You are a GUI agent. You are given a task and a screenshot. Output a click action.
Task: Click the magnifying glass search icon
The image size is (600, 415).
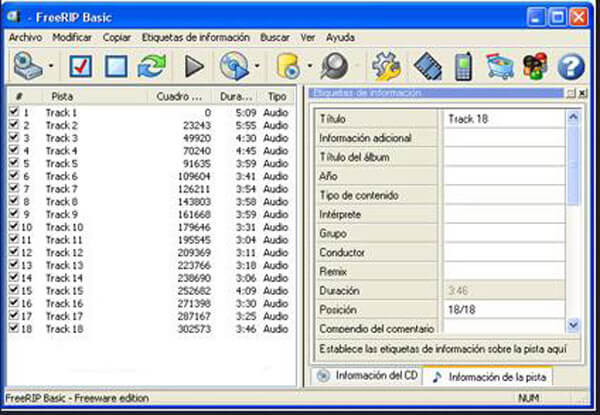335,66
